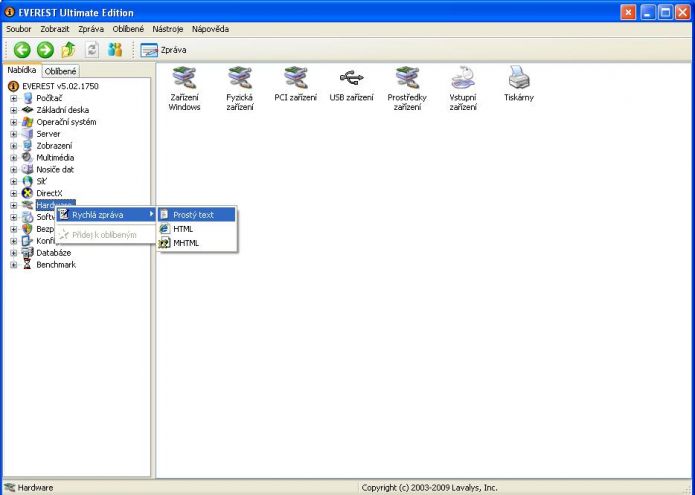Click the Lavalys copyright status text
The image size is (695, 495).
coord(429,487)
